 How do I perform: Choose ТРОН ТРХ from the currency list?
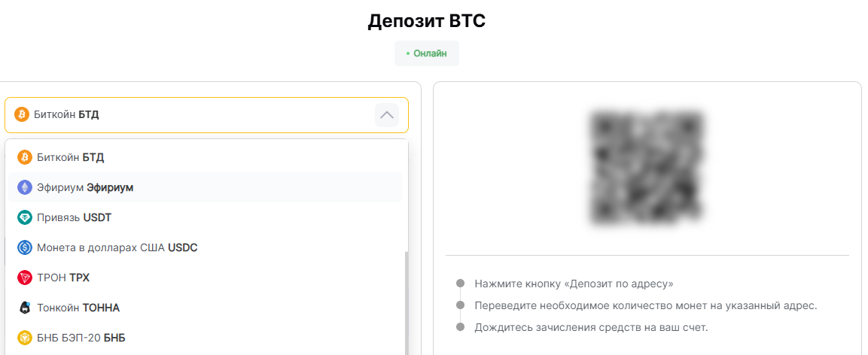pos(206,278)
